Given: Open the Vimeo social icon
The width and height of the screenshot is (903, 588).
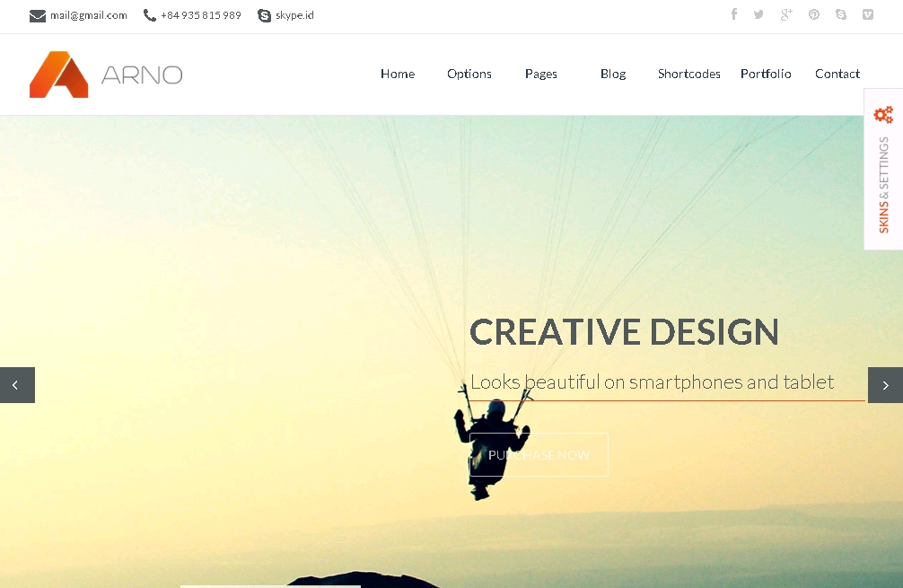Looking at the screenshot, I should [868, 14].
